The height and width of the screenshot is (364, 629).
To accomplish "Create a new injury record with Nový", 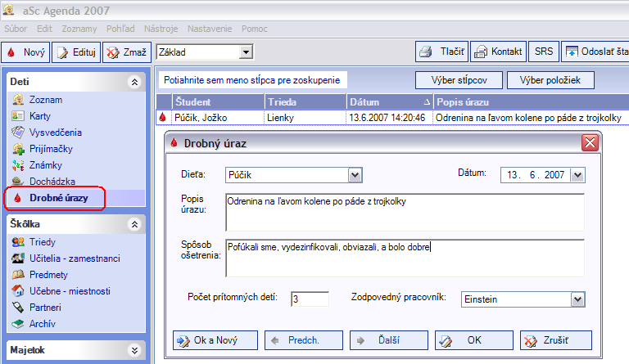I will 25,52.
